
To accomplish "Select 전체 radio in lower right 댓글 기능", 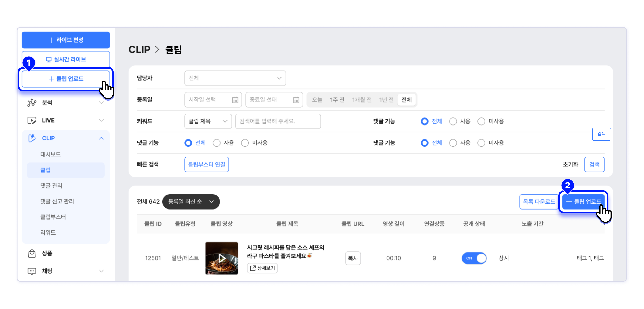I will pyautogui.click(x=424, y=143).
